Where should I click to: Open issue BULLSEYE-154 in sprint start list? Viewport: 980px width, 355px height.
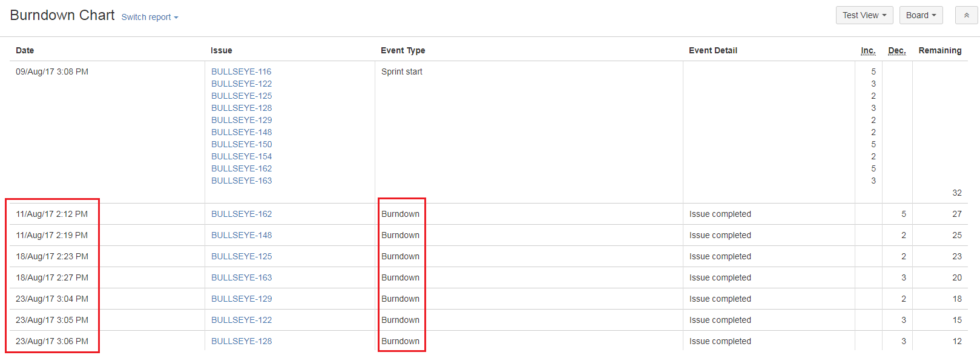242,156
